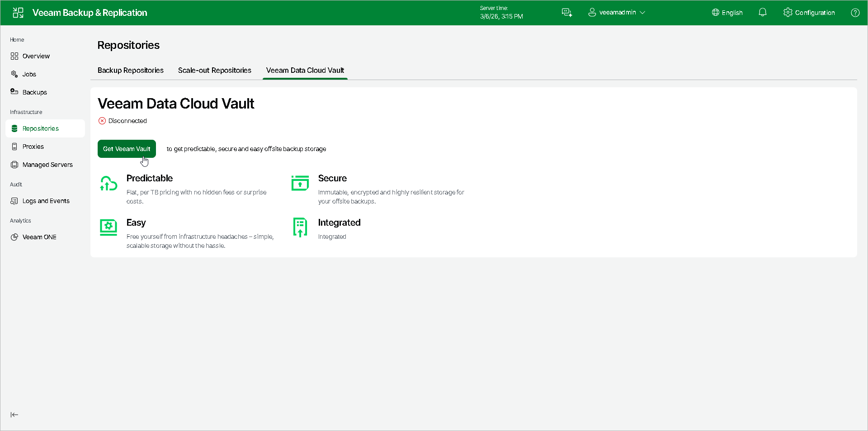The height and width of the screenshot is (431, 868).
Task: Click the Overview grid icon in sidebar
Action: point(14,56)
